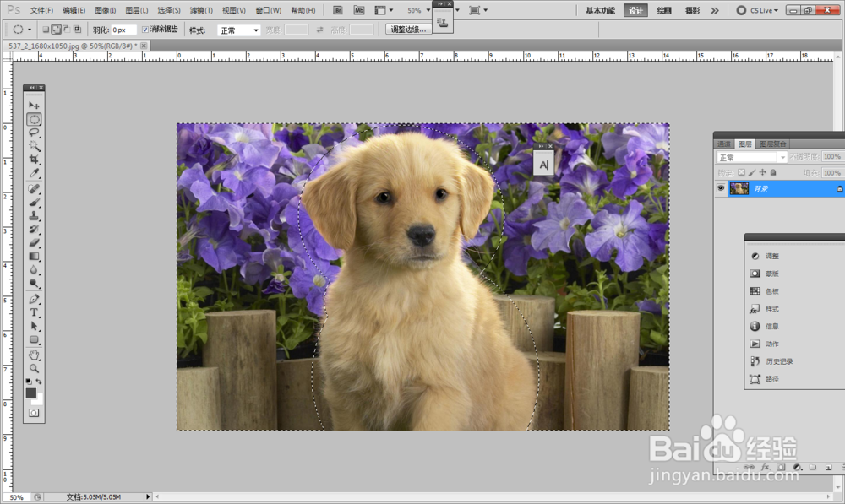Select the Type tool
The height and width of the screenshot is (504, 845).
point(34,312)
